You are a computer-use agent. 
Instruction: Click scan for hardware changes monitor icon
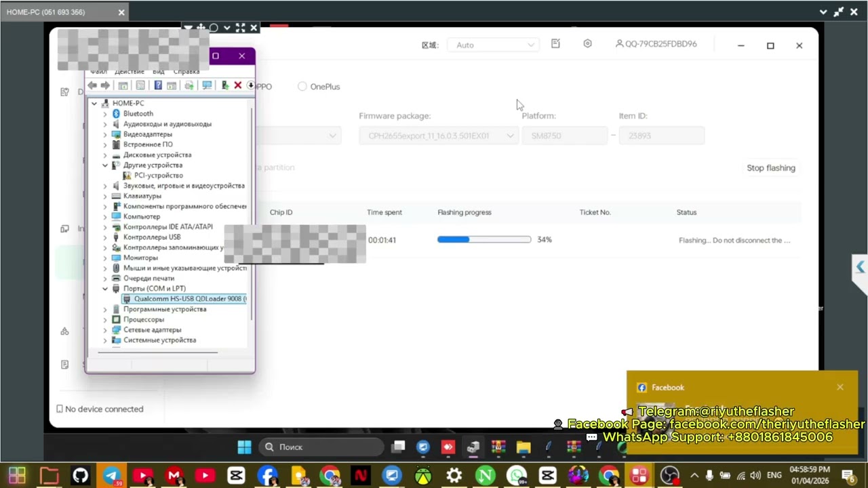(x=207, y=85)
